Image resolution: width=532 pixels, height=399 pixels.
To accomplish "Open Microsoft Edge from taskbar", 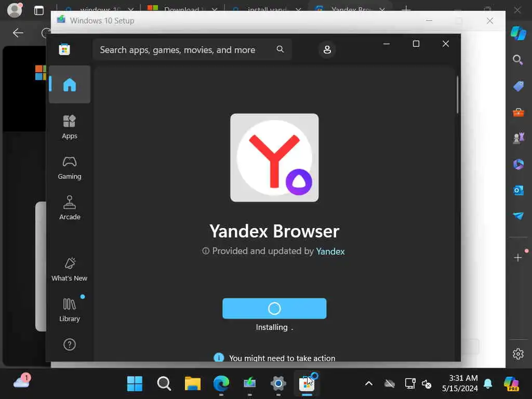I will pos(221,384).
